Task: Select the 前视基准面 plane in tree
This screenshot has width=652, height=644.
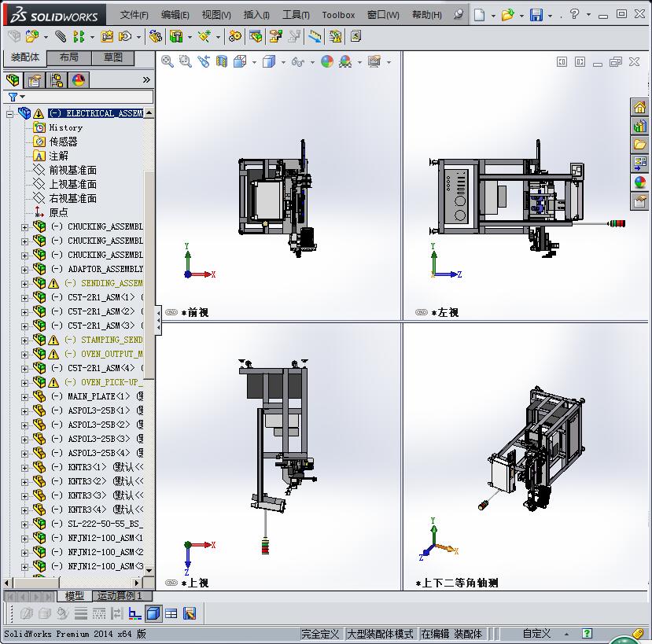Action: (73, 170)
